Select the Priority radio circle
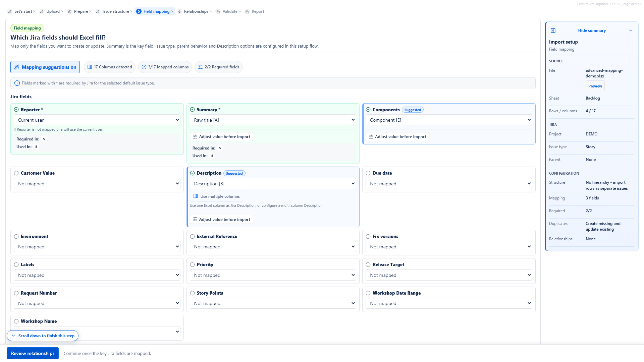 [192, 264]
